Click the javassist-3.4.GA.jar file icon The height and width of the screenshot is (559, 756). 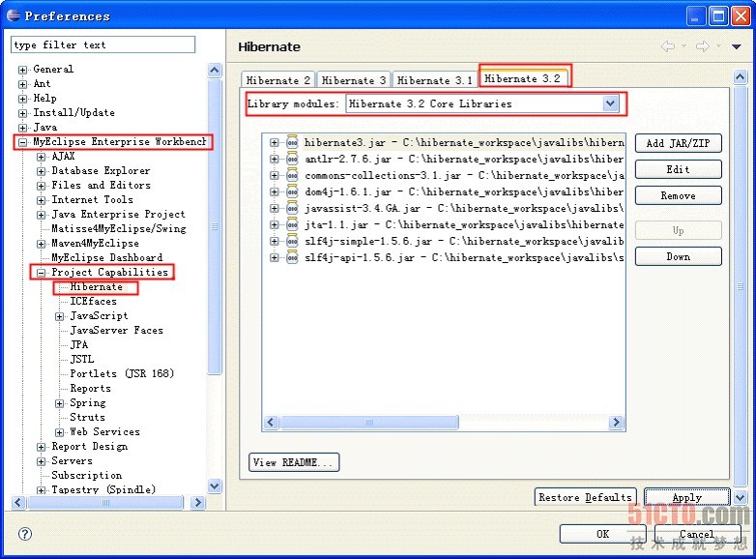[292, 208]
